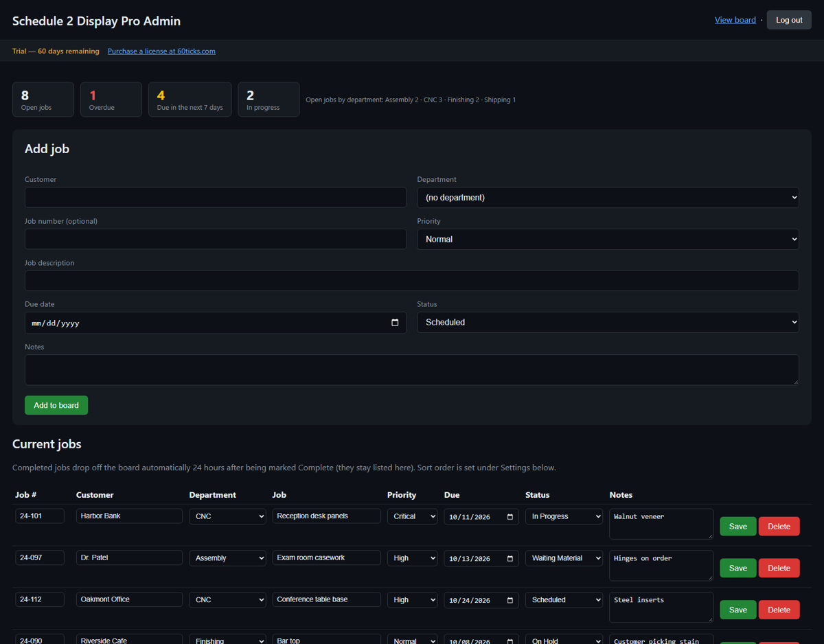Screen dimensions: 824x644
Task: Edit job number field 24-112
Action: pos(40,599)
